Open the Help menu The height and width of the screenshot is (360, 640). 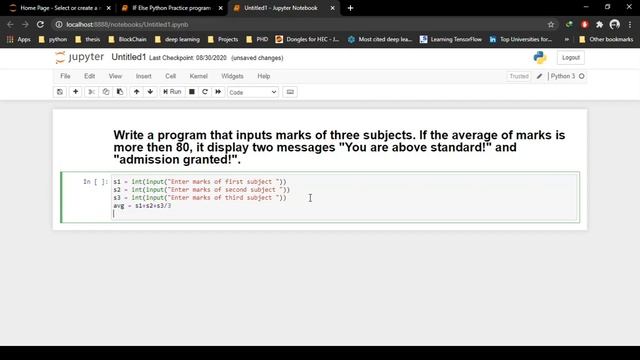(264, 76)
